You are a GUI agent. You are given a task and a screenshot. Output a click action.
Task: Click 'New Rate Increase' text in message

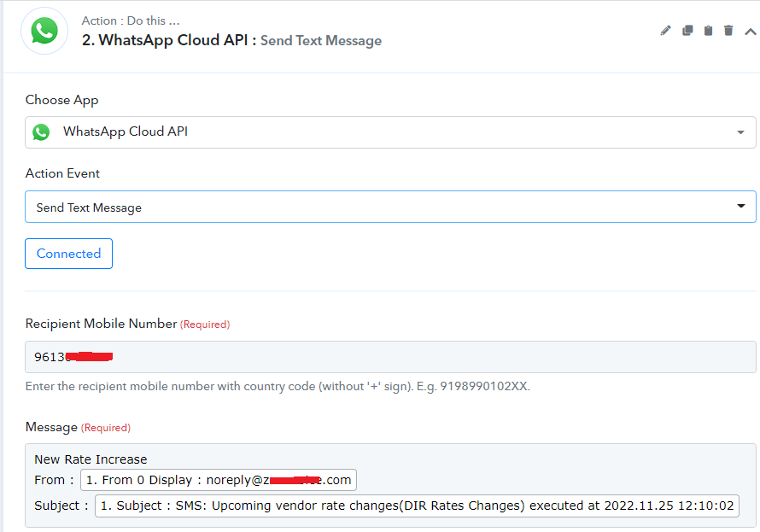click(x=91, y=459)
